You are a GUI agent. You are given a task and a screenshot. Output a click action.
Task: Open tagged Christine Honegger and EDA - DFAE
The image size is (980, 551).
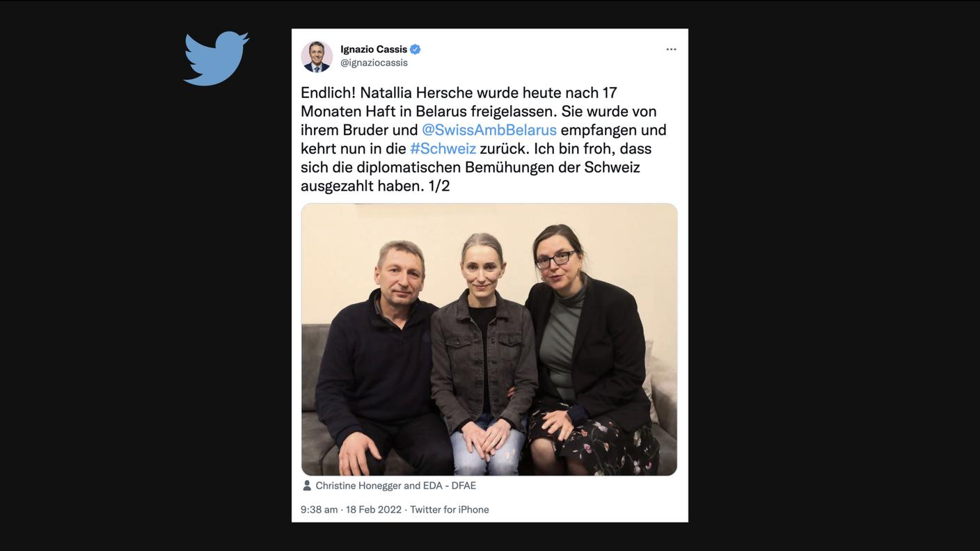pos(396,486)
